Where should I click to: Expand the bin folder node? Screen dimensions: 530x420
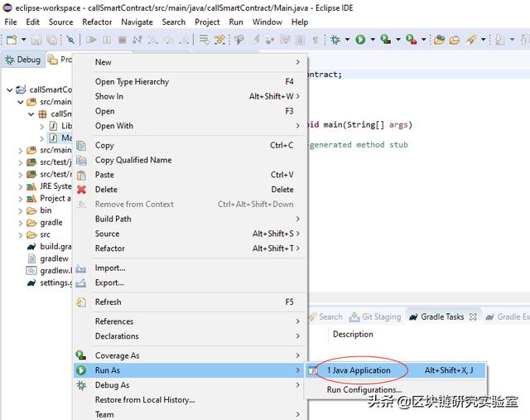20,210
